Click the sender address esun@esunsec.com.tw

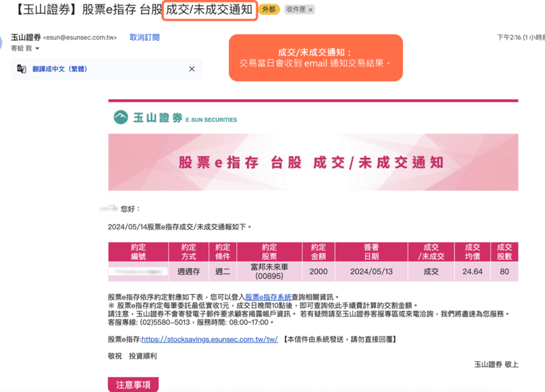(x=79, y=38)
